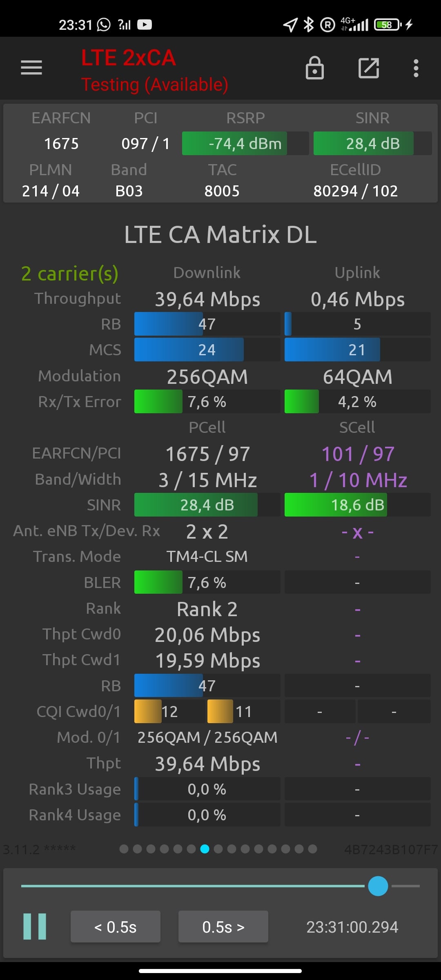Click the SCell SINR 18,6 dB bar
The image size is (441, 980).
coord(357,505)
